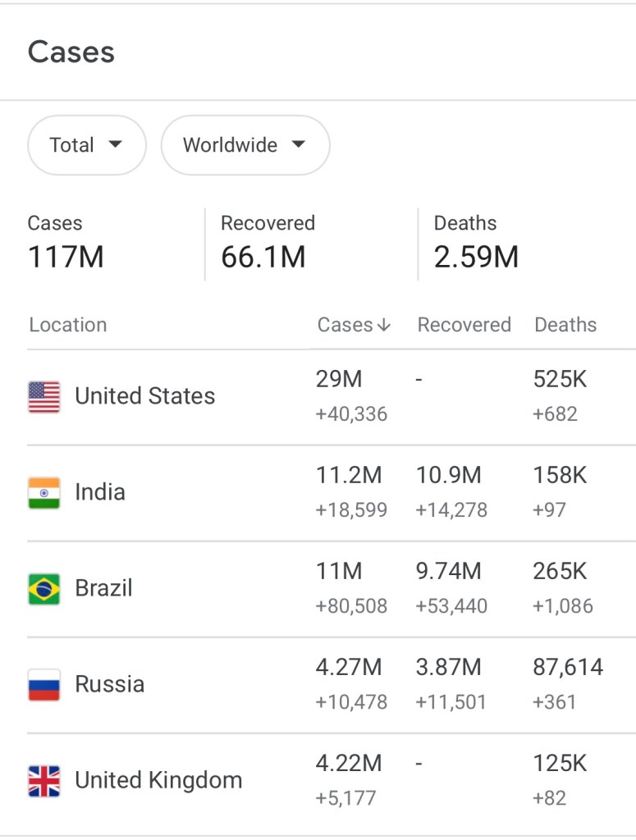Click the United States flag icon

pyautogui.click(x=44, y=397)
